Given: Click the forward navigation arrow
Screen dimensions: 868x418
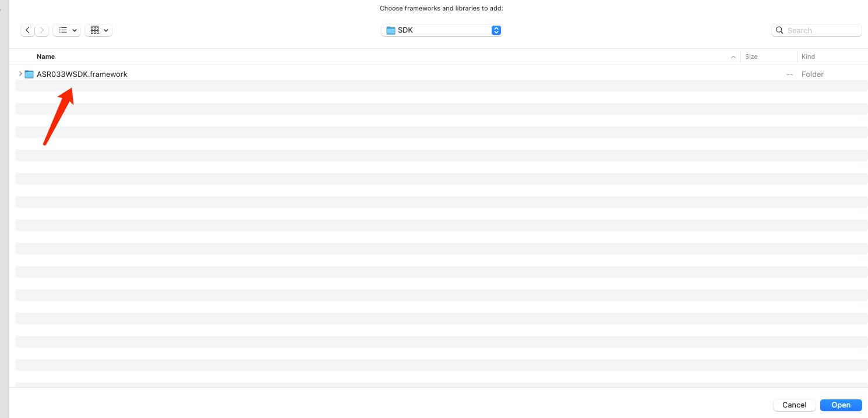Looking at the screenshot, I should 42,30.
